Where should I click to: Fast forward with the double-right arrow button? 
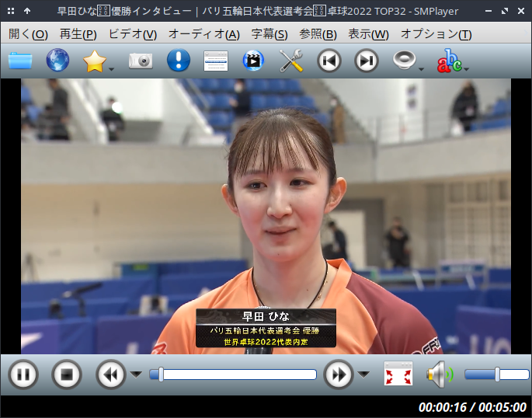pyautogui.click(x=339, y=374)
